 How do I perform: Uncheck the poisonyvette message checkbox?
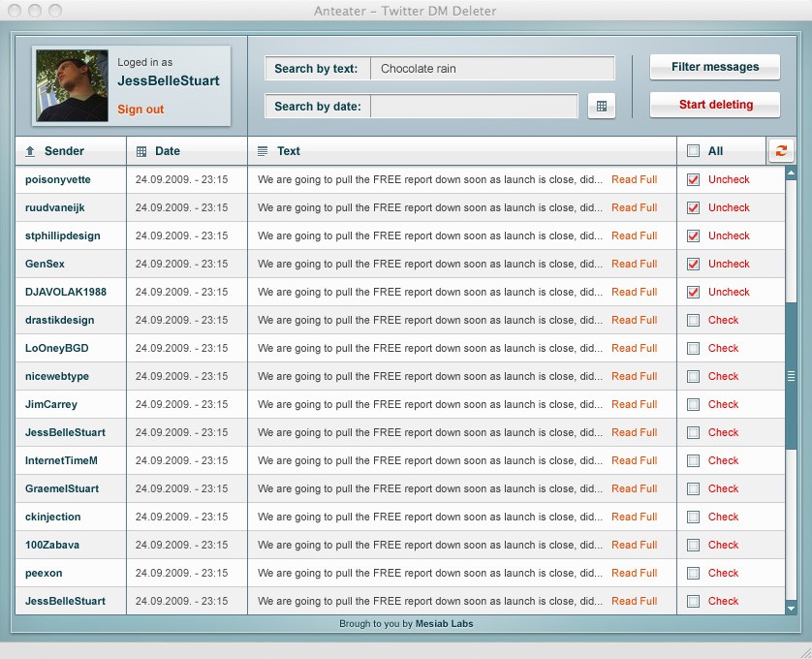pos(693,179)
